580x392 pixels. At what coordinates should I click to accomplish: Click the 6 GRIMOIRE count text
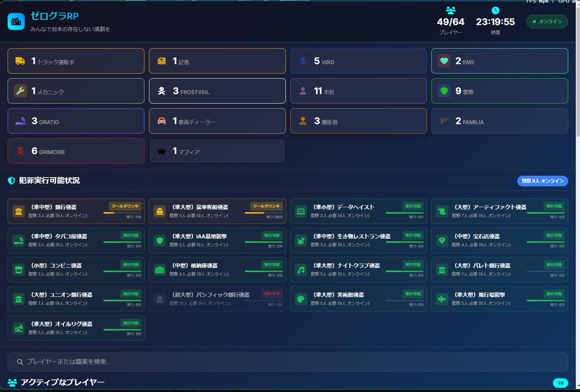(48, 151)
